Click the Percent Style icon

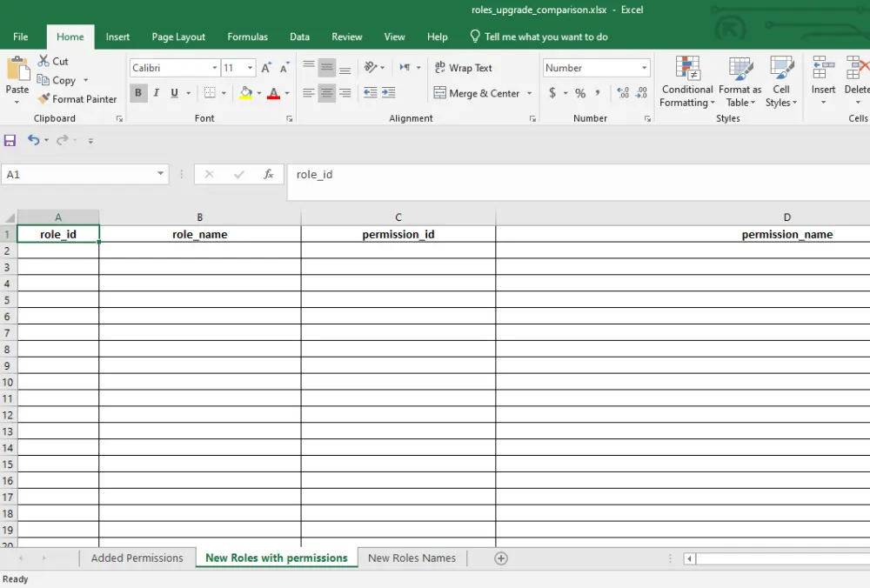[x=580, y=93]
